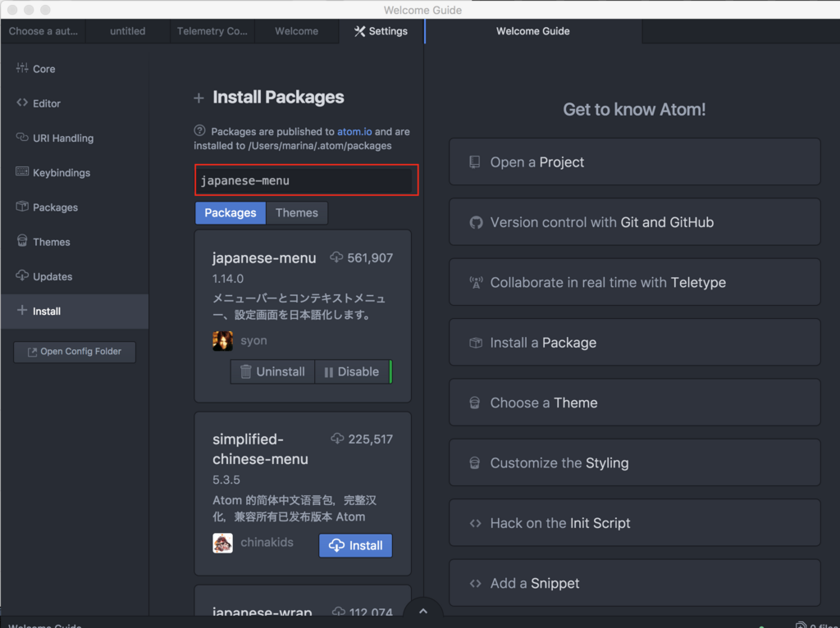Click Open Config Folder button
The image size is (840, 628).
click(x=75, y=352)
